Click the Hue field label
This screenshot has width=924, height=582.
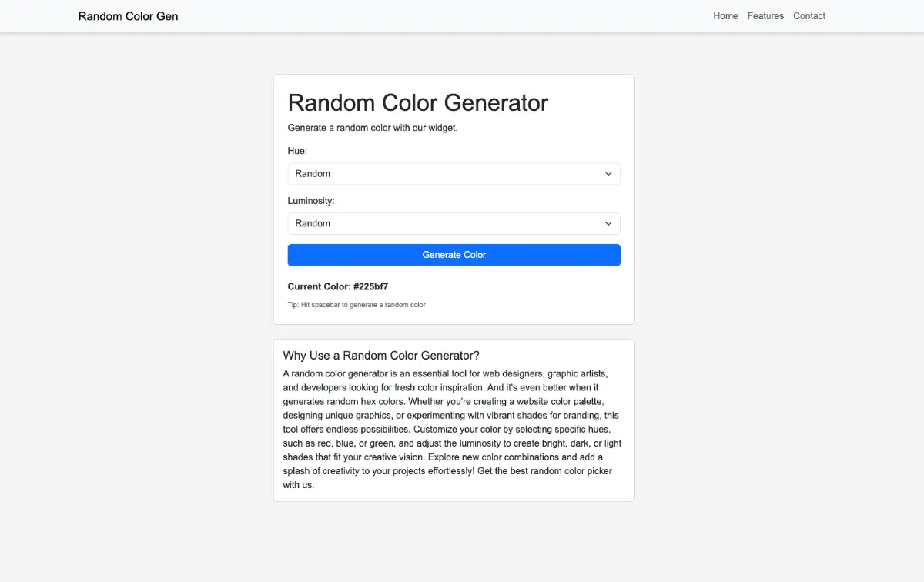pos(297,150)
